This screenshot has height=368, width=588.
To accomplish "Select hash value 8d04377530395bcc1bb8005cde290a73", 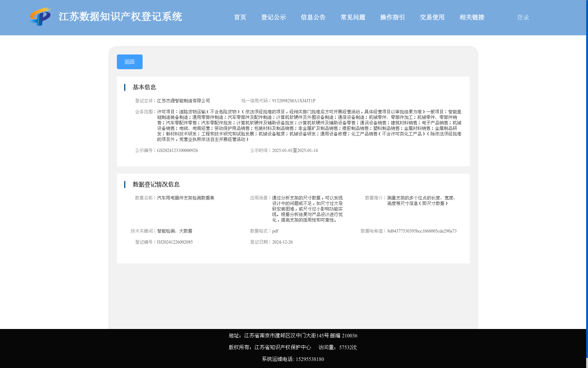I will (422, 231).
